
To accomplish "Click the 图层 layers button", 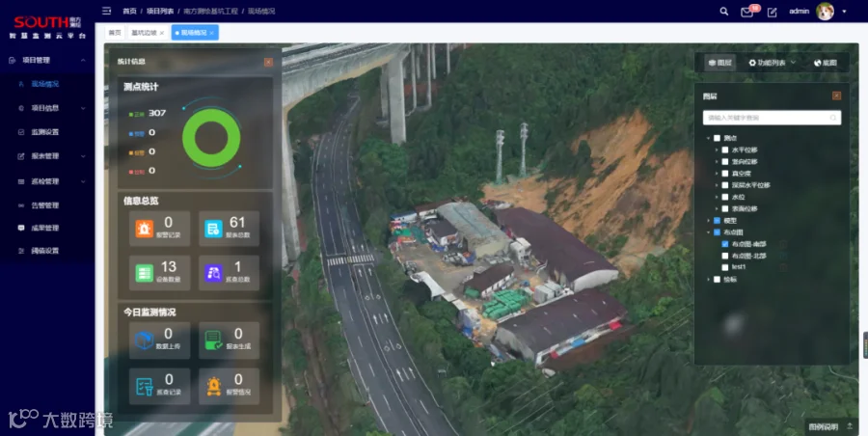I will tap(720, 63).
